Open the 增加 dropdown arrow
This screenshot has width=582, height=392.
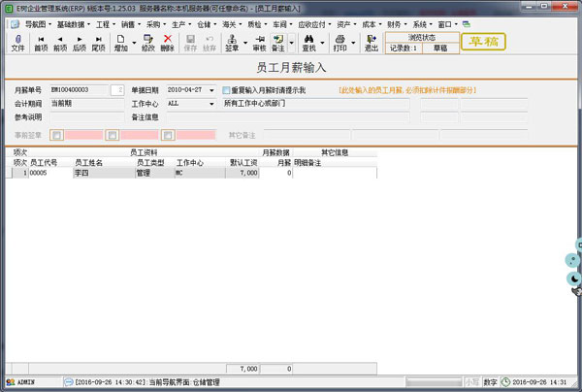click(134, 43)
